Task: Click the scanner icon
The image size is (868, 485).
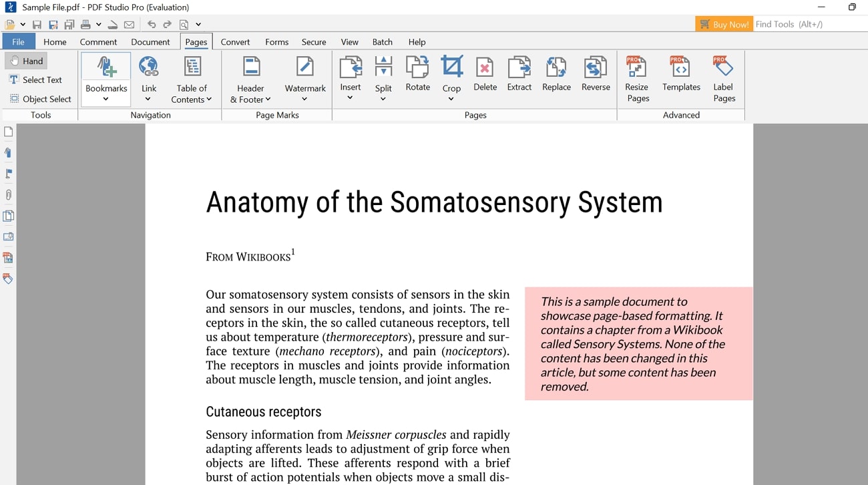Action: click(113, 25)
